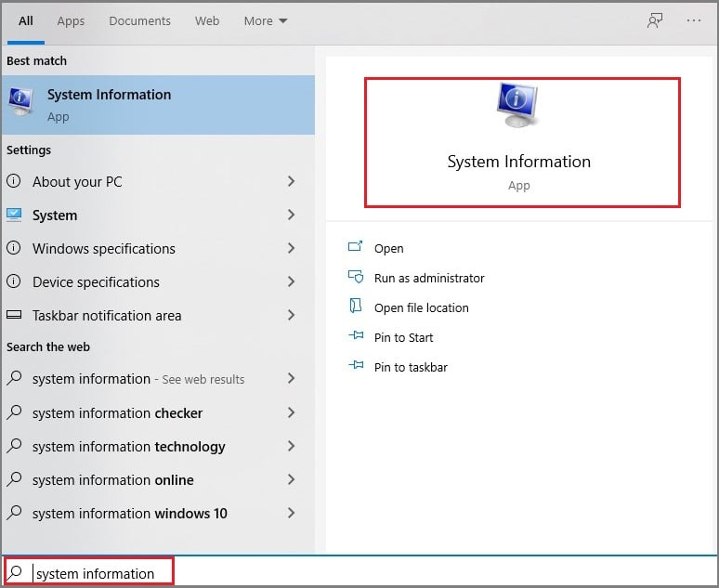
Task: Click the shield icon for Run as administrator
Action: (x=356, y=277)
